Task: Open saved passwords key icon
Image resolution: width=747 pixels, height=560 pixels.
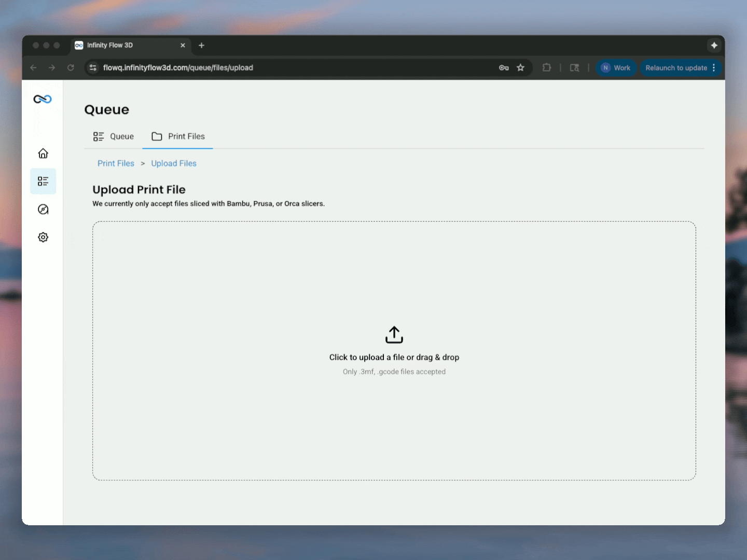Action: click(504, 68)
